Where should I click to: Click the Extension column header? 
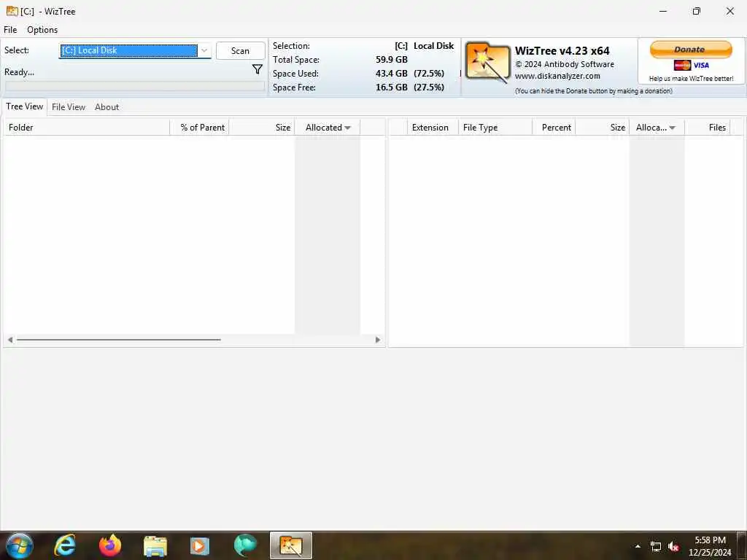tap(433, 127)
